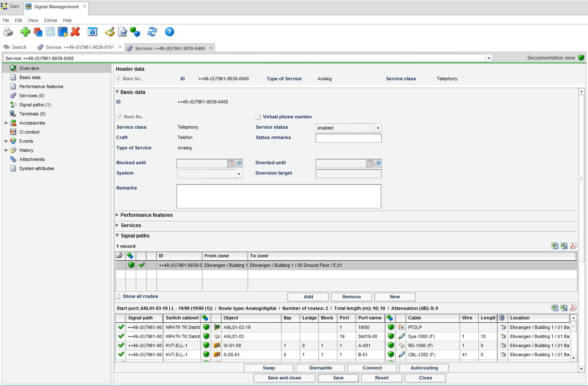Open the Service status dropdown
Viewport: 588px width, 386px height.
pyautogui.click(x=378, y=128)
